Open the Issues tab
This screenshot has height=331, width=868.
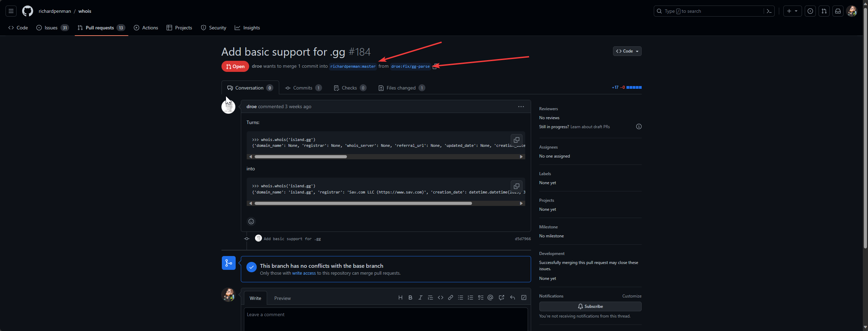(x=53, y=28)
